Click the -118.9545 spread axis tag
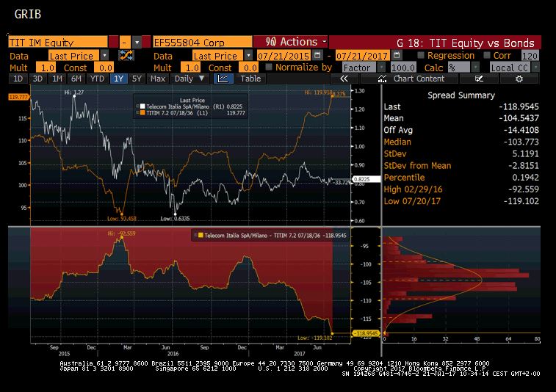 pyautogui.click(x=367, y=333)
